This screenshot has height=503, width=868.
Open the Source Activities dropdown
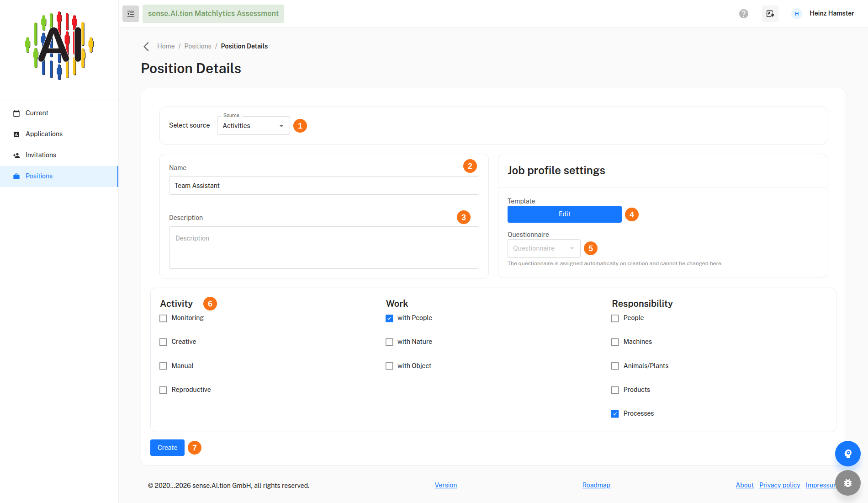pos(254,126)
